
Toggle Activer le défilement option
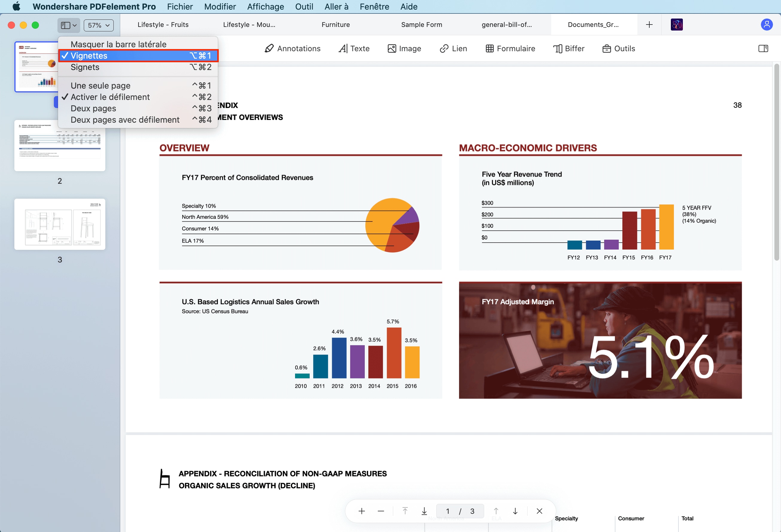tap(110, 97)
